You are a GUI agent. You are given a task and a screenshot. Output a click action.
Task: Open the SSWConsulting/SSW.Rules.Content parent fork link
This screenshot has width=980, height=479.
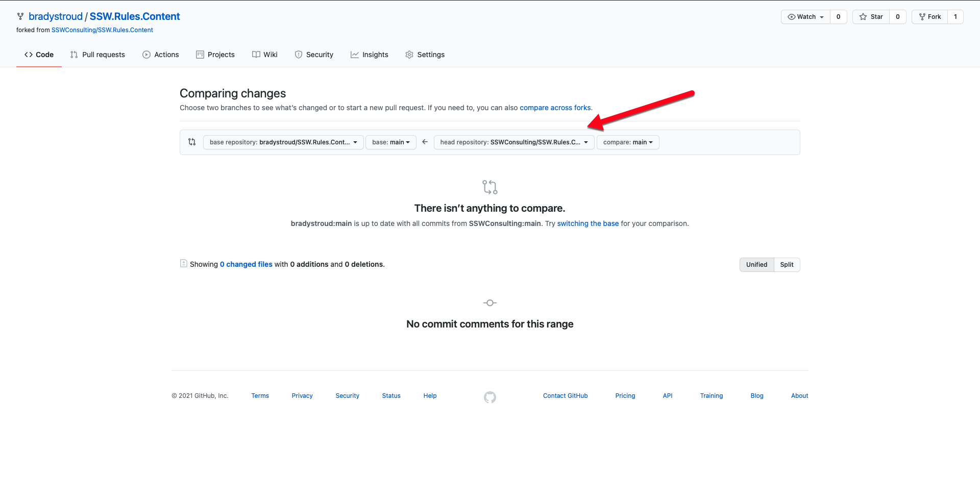pos(102,30)
